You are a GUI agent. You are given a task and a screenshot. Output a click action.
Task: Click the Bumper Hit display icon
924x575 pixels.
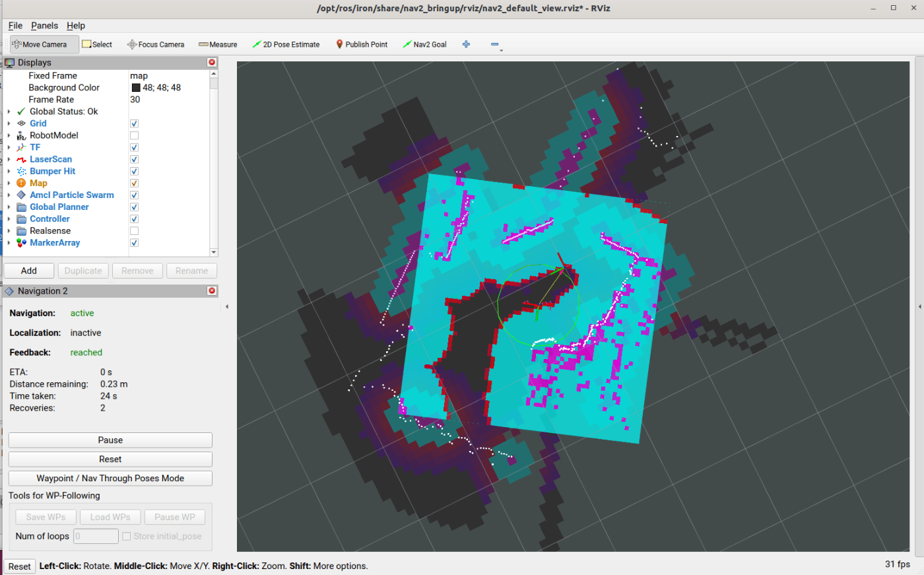click(x=21, y=171)
